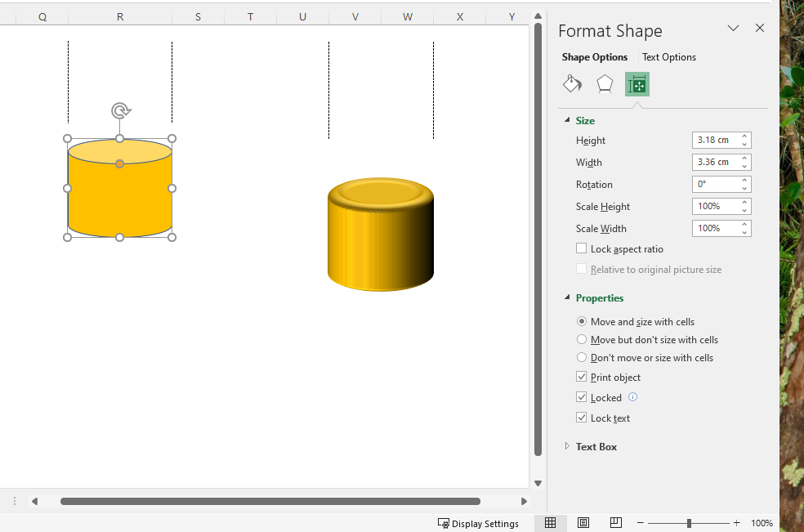Switch to Page Layout view
This screenshot has width=804, height=532.
[x=583, y=523]
